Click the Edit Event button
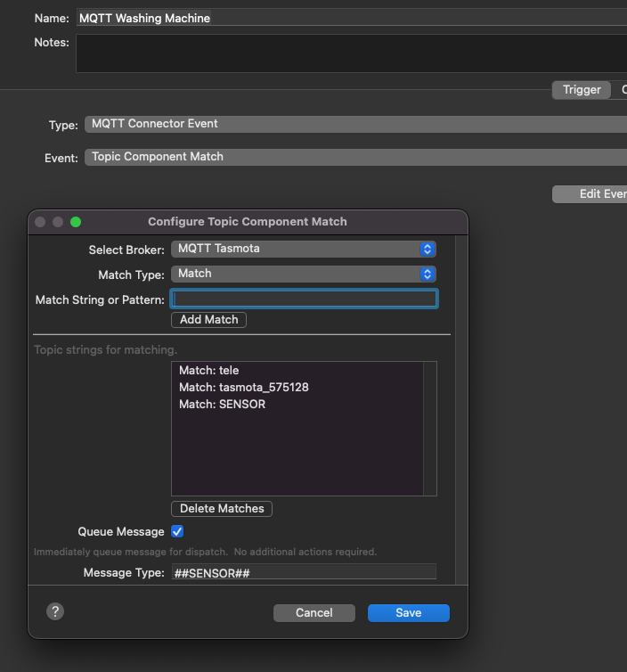Viewport: 627px width, 672px height. 590,194
